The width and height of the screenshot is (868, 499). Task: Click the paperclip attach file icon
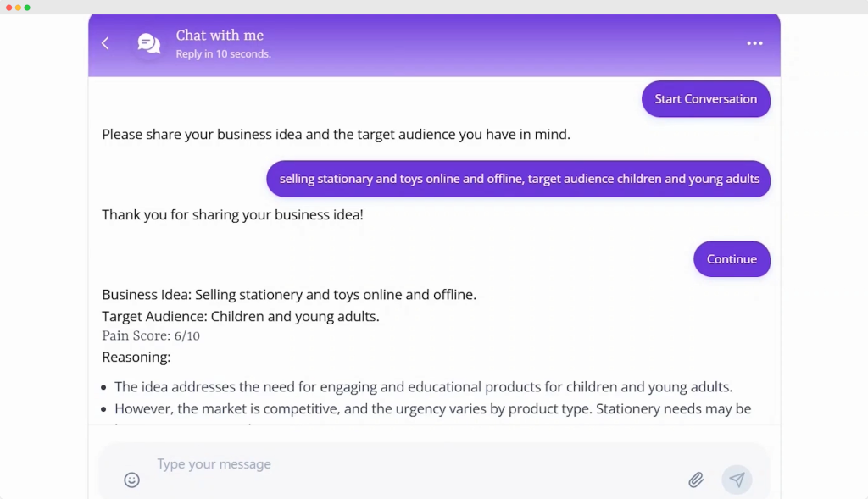click(696, 480)
